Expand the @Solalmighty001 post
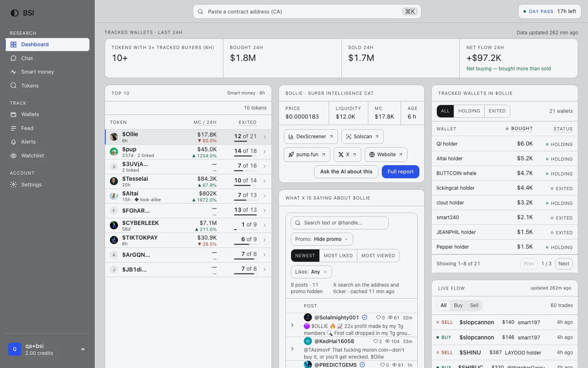The height and width of the screenshot is (368, 588). click(292, 325)
